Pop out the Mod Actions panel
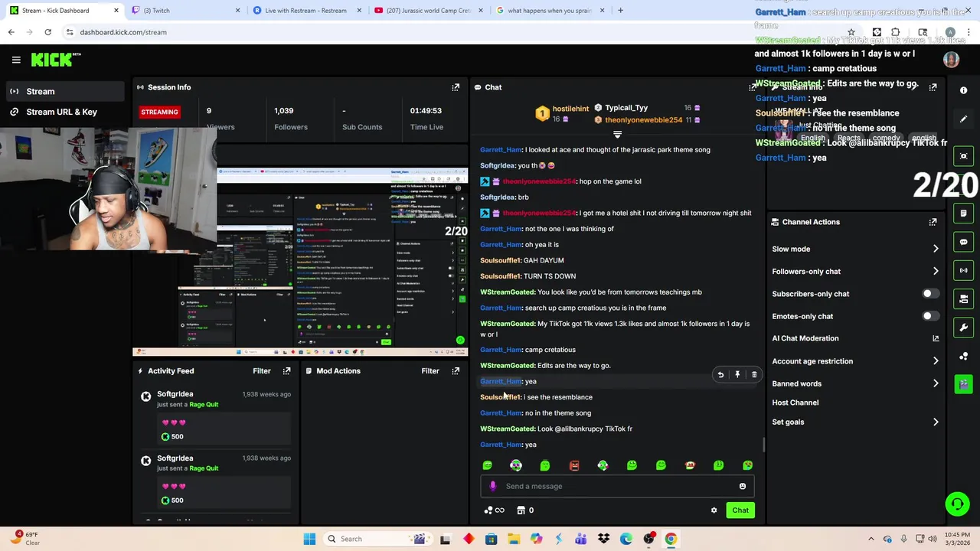 pyautogui.click(x=456, y=371)
